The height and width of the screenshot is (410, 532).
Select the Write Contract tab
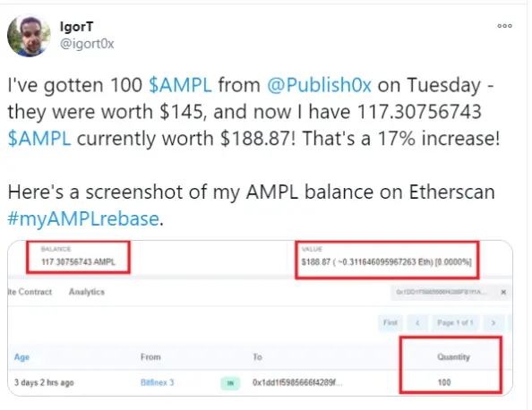click(x=30, y=292)
